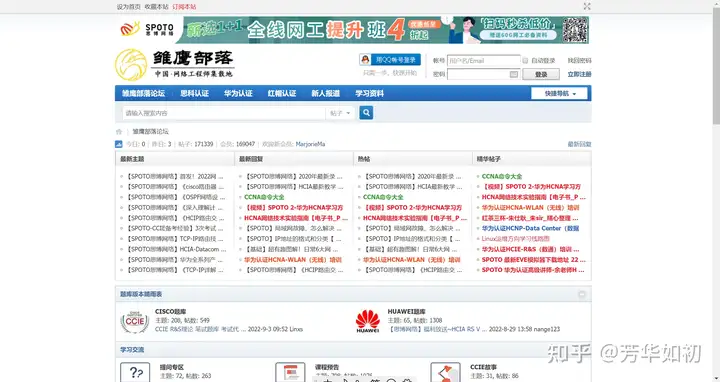
Task: Click the nange123 username link
Action: (x=547, y=329)
